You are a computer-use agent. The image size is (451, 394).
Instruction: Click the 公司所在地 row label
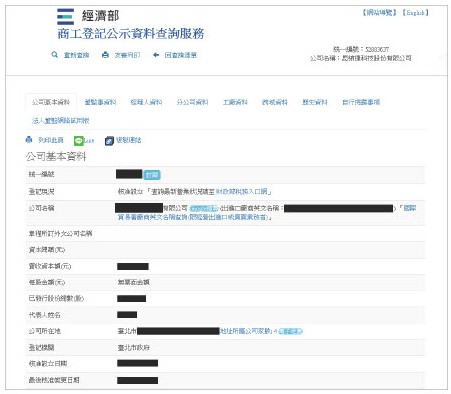tap(44, 331)
